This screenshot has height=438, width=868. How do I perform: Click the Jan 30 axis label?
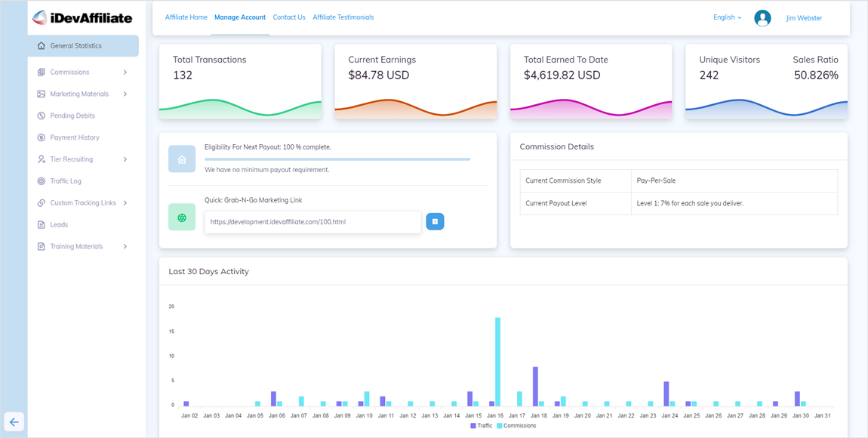801,415
